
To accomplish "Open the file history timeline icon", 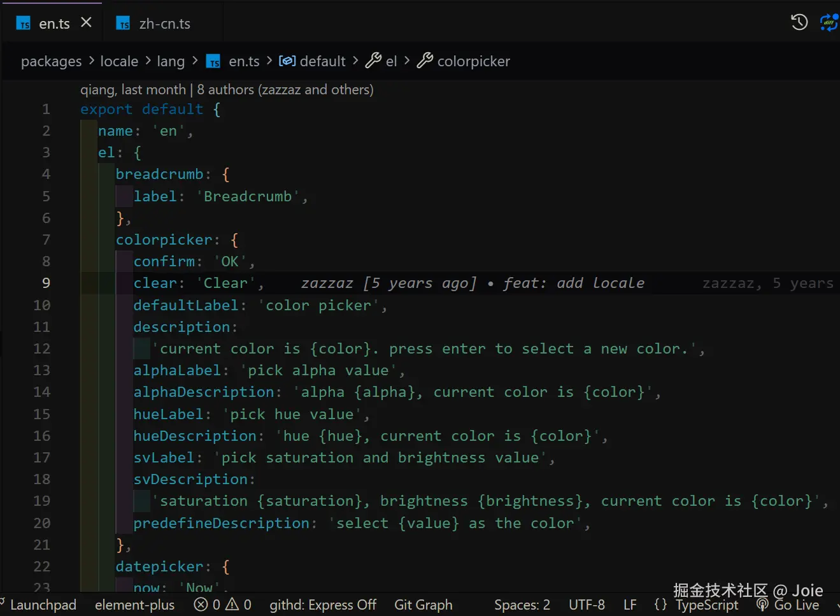I will [x=799, y=23].
